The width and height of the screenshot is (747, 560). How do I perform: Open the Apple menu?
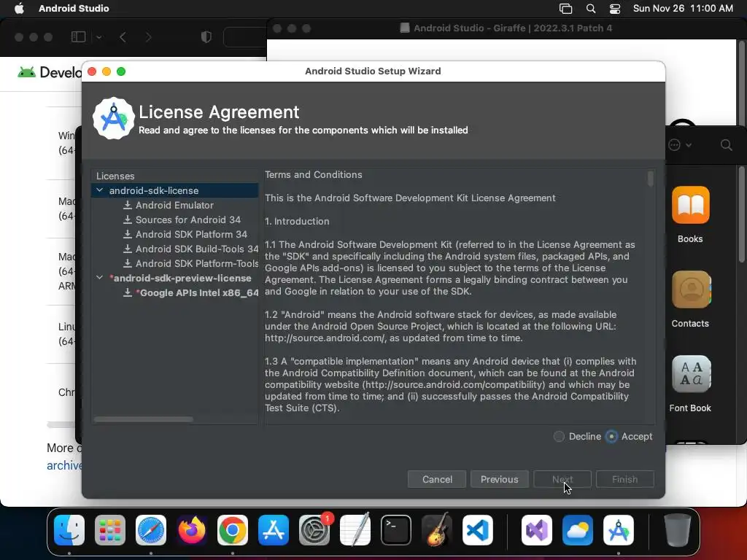point(19,8)
